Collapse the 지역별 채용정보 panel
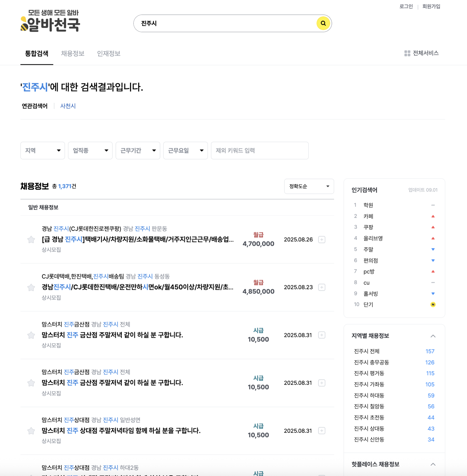Image resolution: width=467 pixels, height=476 pixels. (433, 336)
